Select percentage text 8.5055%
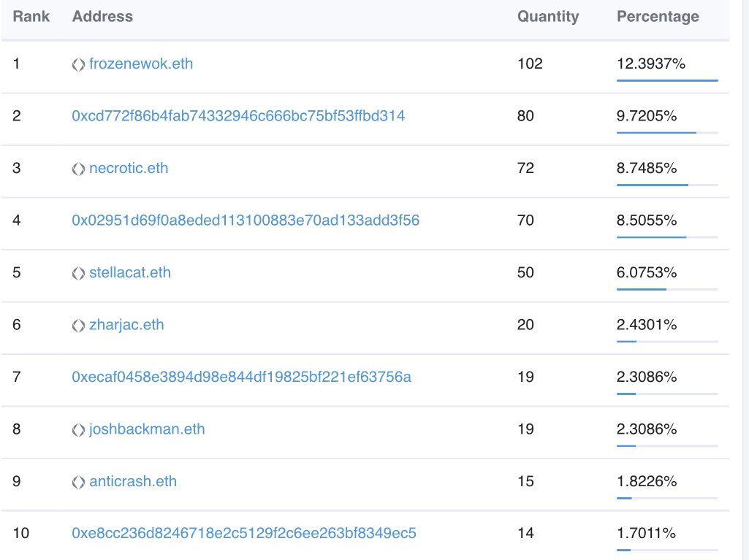The width and height of the screenshot is (749, 560). click(x=647, y=220)
